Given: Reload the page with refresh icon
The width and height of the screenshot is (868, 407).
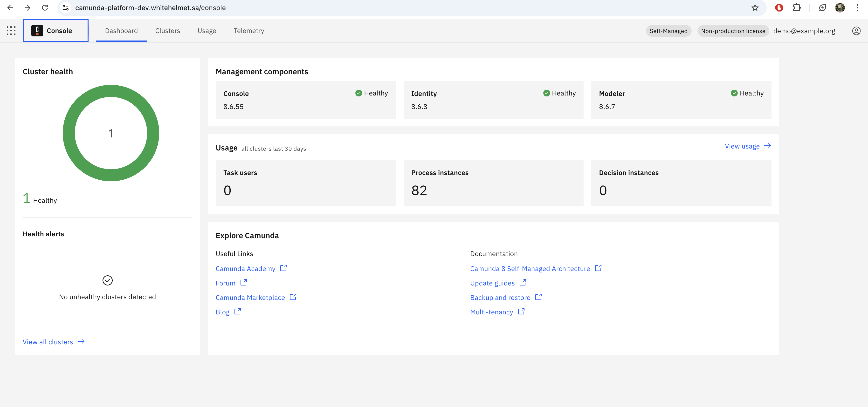Looking at the screenshot, I should tap(45, 8).
